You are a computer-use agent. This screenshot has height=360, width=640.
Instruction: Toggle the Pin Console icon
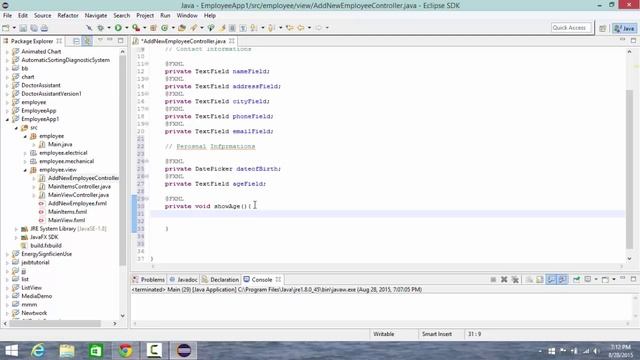576,280
